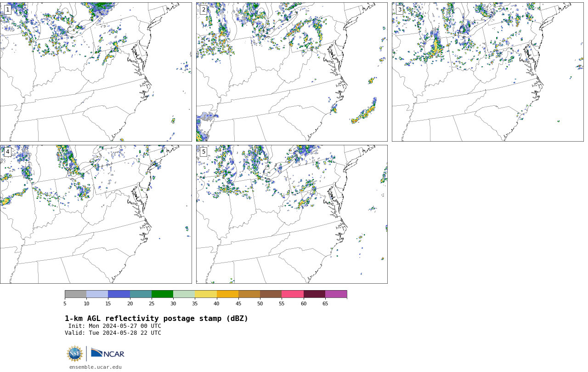Click the 'Valid: Tue 2024-05-28 22 UTC' text
The width and height of the screenshot is (588, 372).
pos(113,333)
